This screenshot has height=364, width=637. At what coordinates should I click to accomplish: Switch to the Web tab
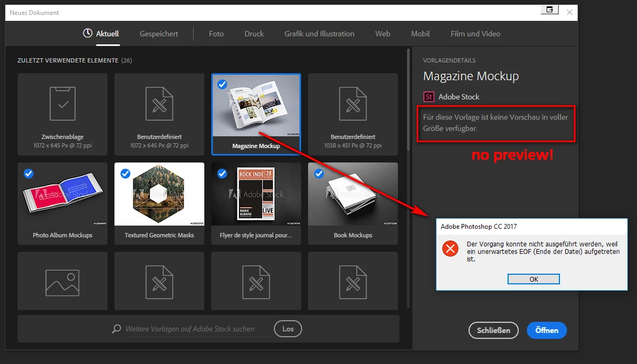coord(383,34)
